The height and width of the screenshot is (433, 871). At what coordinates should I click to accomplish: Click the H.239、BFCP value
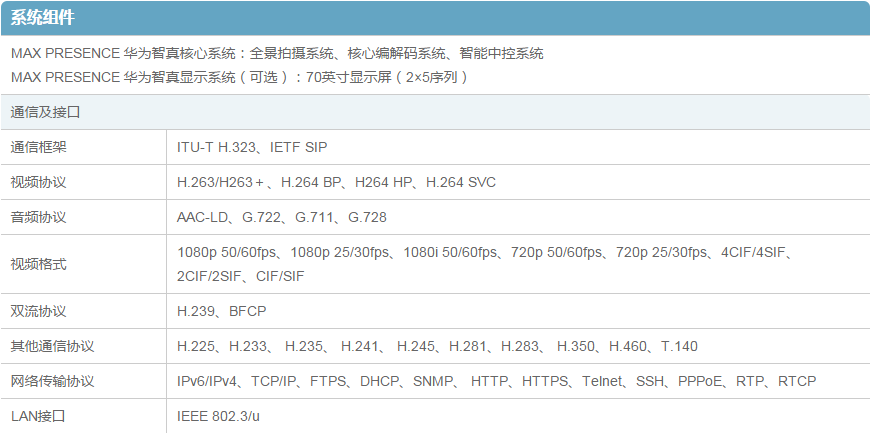pyautogui.click(x=222, y=311)
